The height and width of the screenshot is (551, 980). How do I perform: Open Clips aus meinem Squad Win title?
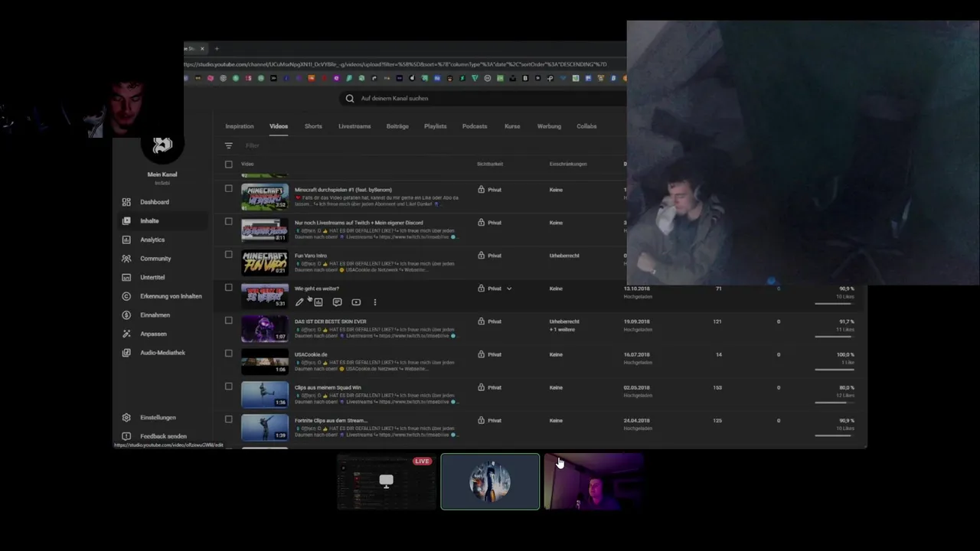328,387
